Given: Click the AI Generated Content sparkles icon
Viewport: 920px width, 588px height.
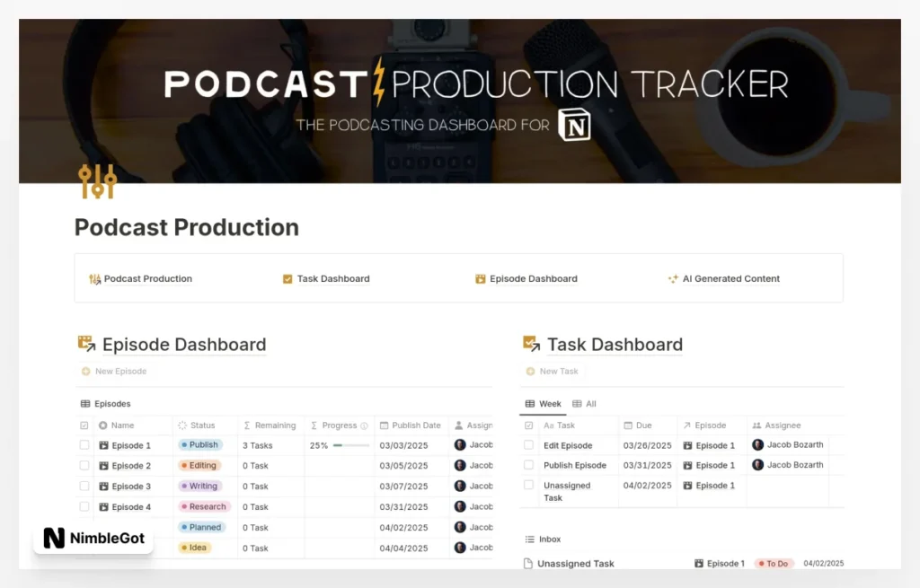Looking at the screenshot, I should pyautogui.click(x=673, y=278).
